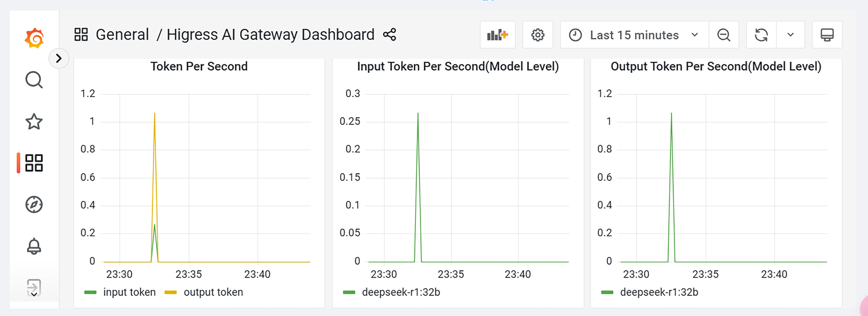This screenshot has width=868, height=316.
Task: Toggle the output token legend series
Action: [x=213, y=292]
